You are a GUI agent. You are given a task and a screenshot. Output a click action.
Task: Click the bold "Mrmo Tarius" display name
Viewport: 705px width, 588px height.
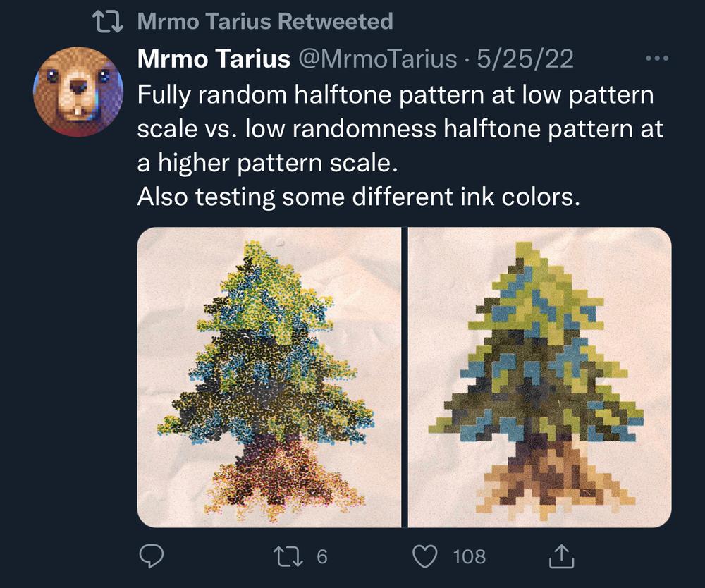tap(214, 59)
